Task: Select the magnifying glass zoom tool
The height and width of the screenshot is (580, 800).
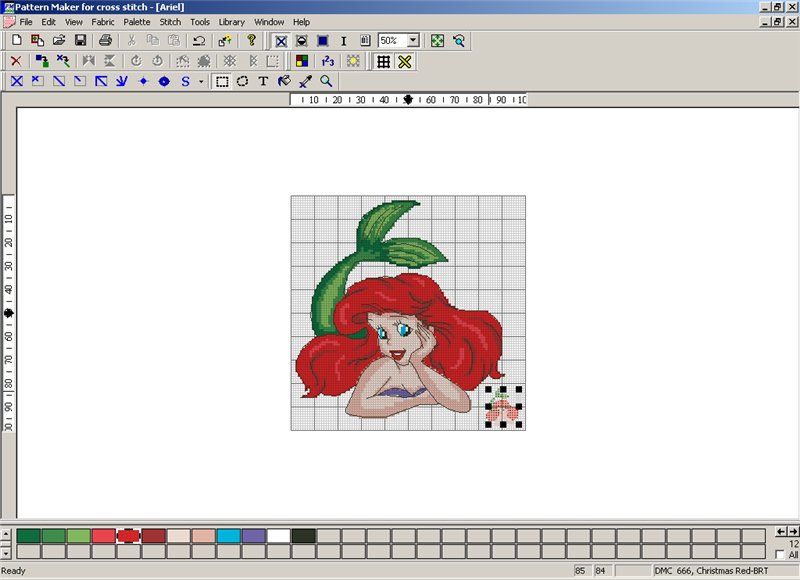Action: coord(326,81)
